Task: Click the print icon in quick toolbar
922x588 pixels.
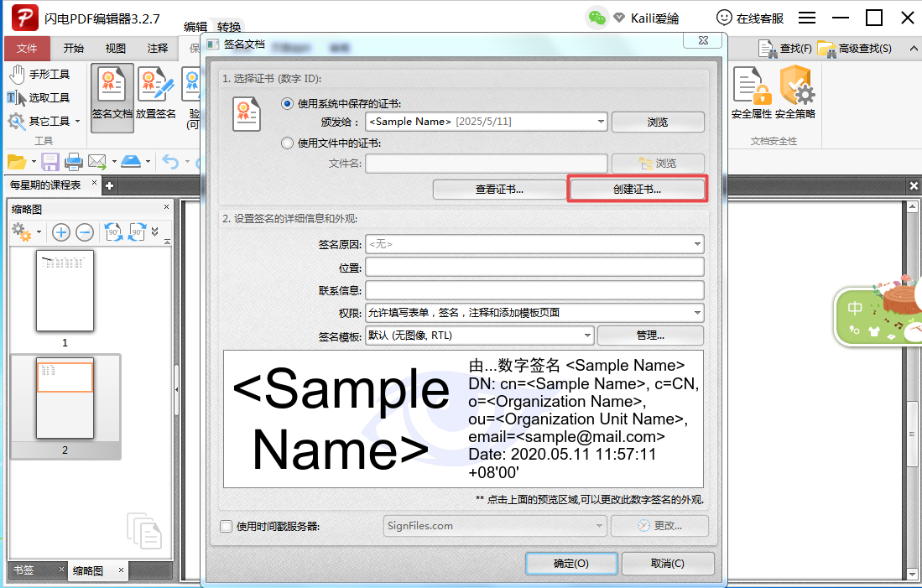Action: coord(74,161)
